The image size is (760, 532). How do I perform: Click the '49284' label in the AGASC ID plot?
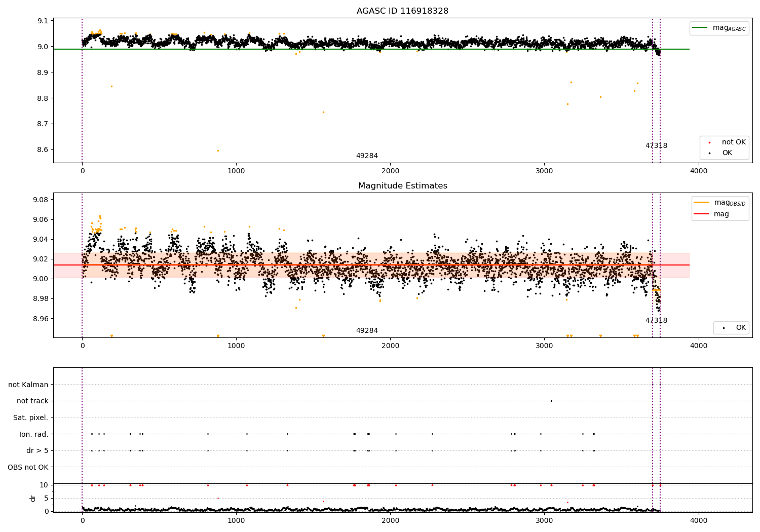coord(367,156)
